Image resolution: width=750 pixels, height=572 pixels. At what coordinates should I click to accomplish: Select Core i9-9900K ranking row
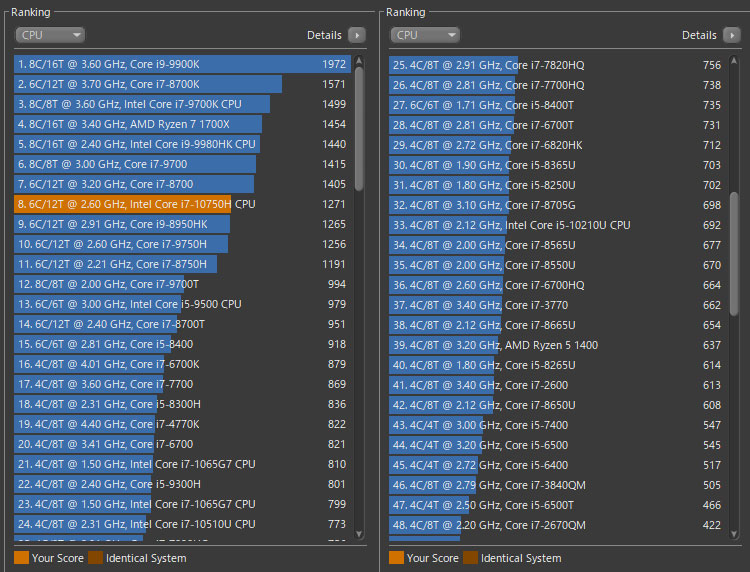tap(183, 64)
